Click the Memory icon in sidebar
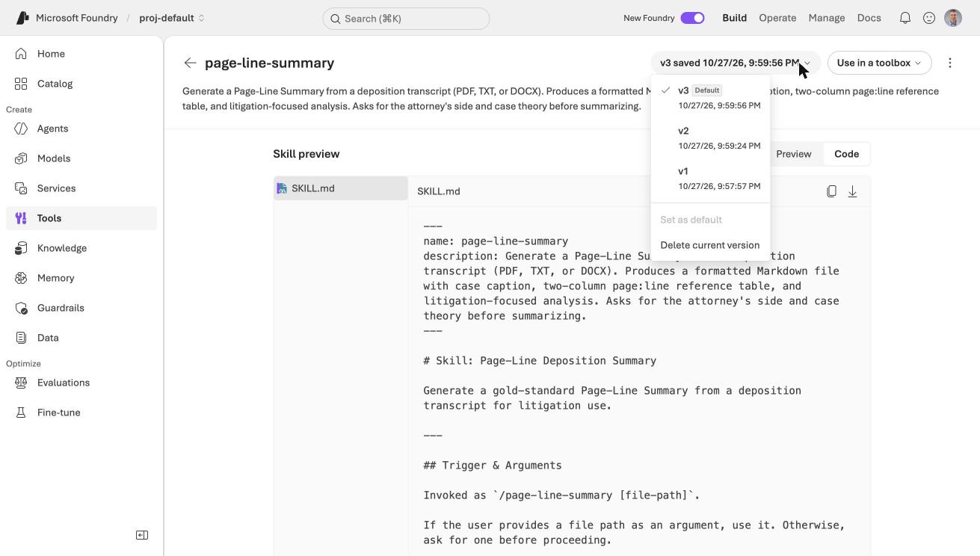 click(x=21, y=278)
